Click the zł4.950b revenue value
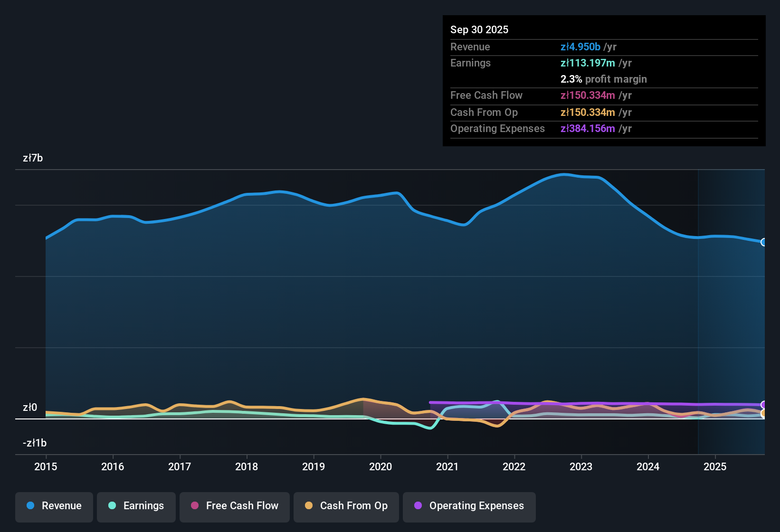 (x=580, y=47)
